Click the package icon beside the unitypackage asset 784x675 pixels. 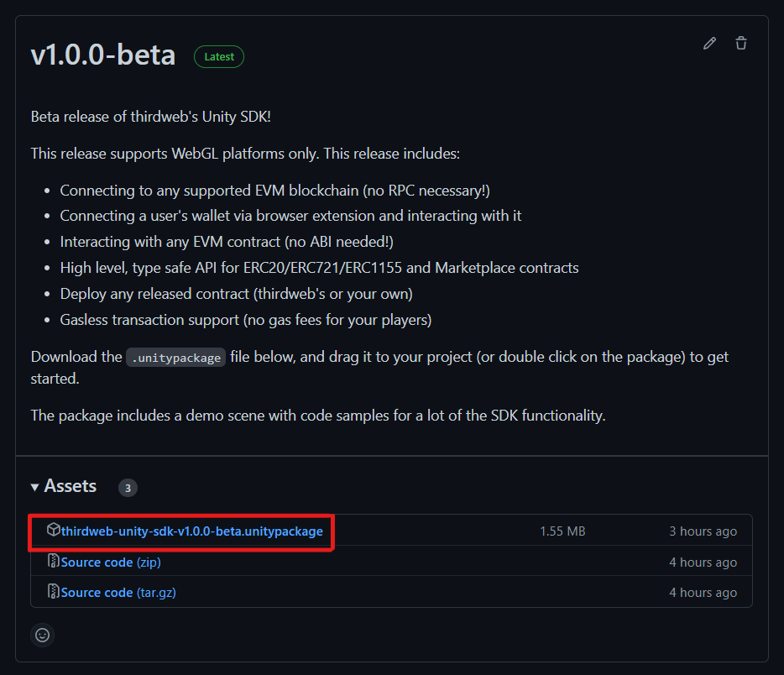coord(54,530)
